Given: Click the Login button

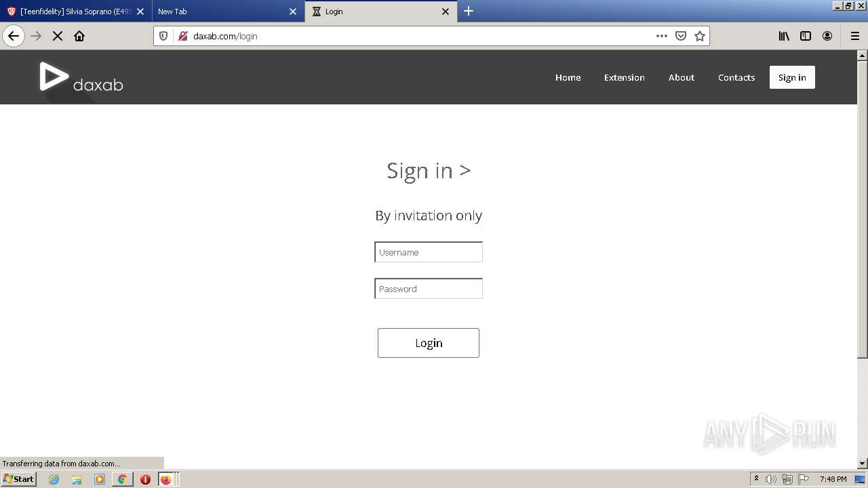Looking at the screenshot, I should (429, 343).
